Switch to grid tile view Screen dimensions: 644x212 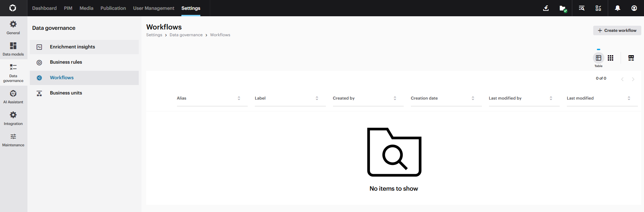610,58
